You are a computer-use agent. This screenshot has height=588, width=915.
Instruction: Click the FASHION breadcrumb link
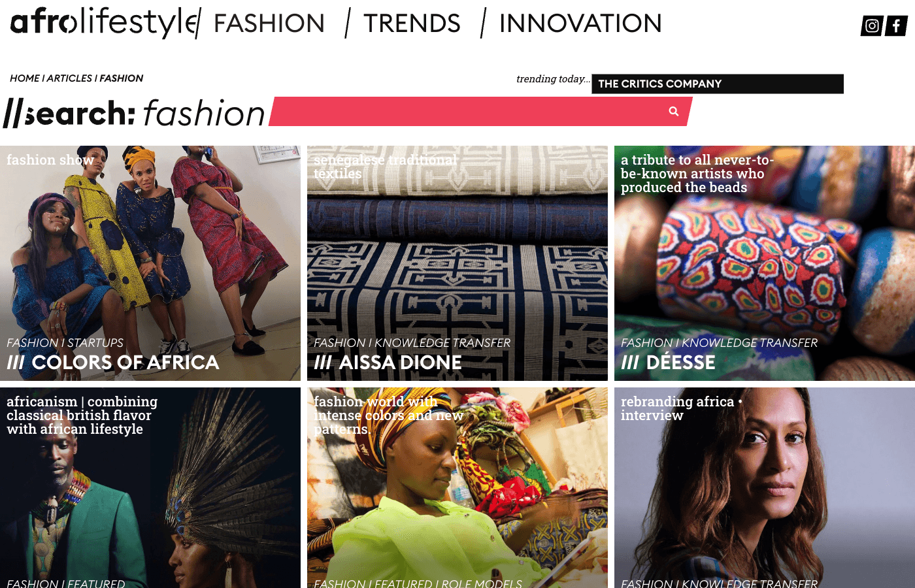(x=121, y=78)
